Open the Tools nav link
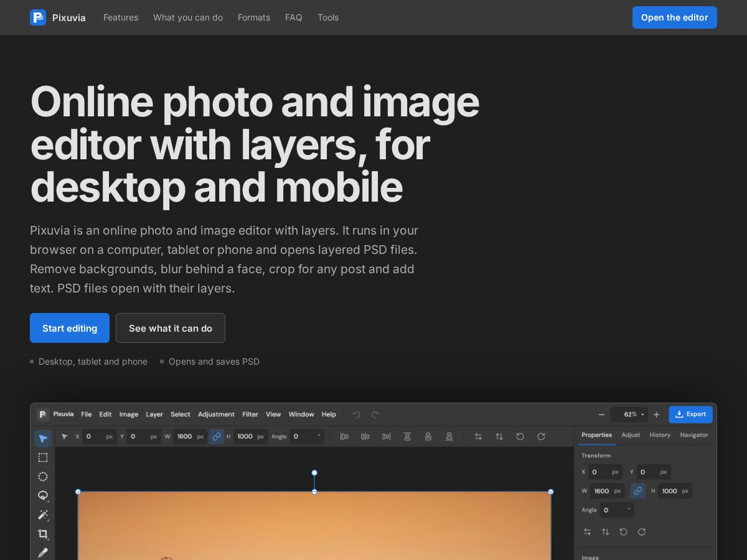The height and width of the screenshot is (560, 747). pyautogui.click(x=328, y=17)
